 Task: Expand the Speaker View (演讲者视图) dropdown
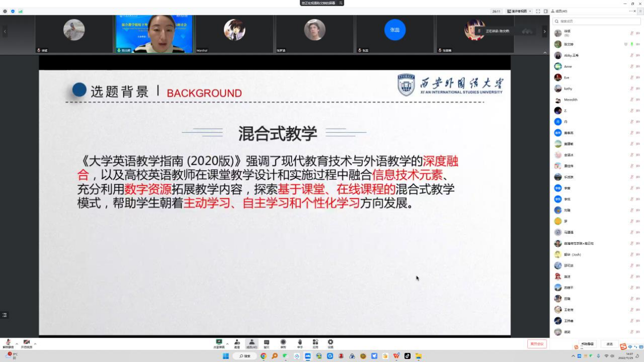519,11
